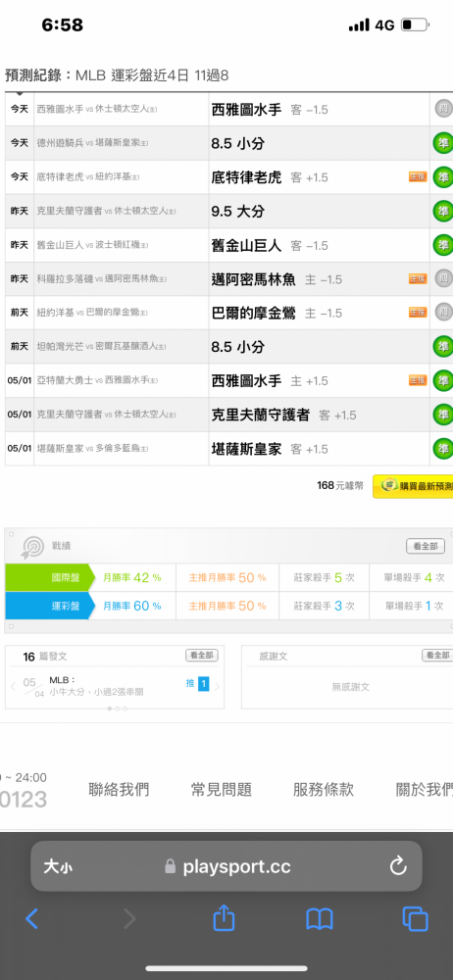
Task: Open text size 大小 menu in address bar
Action: 58,865
